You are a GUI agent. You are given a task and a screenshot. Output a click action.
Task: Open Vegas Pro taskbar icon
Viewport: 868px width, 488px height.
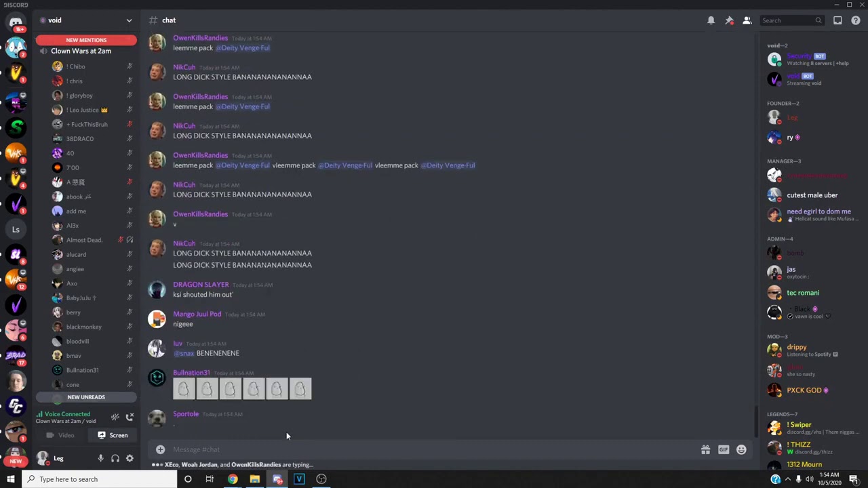[299, 479]
